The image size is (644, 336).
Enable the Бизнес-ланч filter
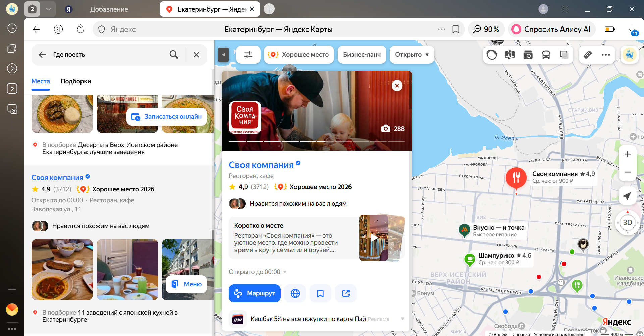click(362, 55)
